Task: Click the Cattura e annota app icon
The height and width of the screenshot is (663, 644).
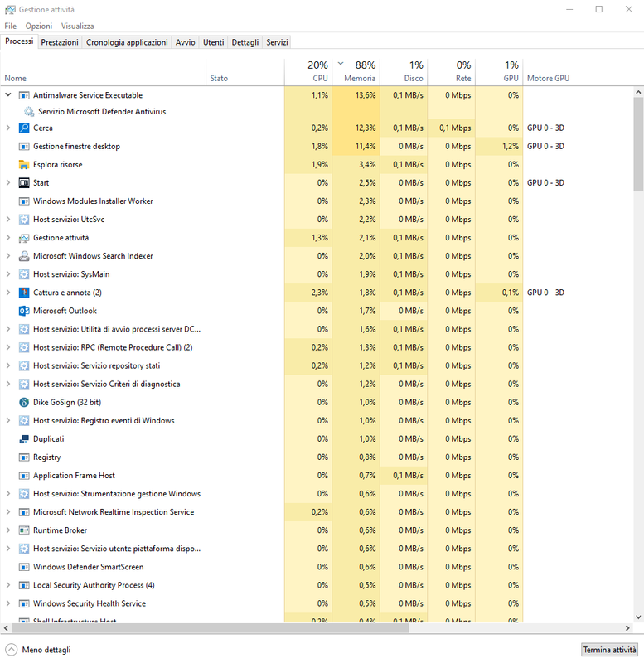Action: click(x=24, y=293)
